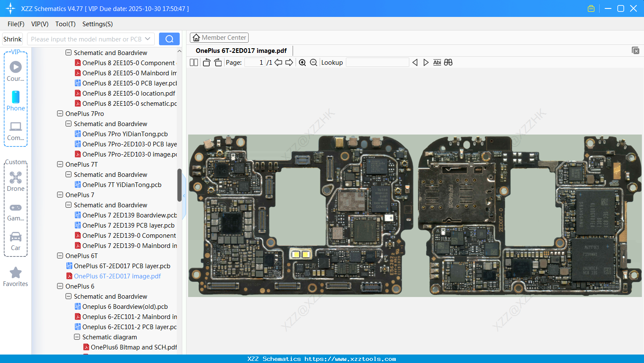Open the Settings(S) menu

click(x=97, y=24)
